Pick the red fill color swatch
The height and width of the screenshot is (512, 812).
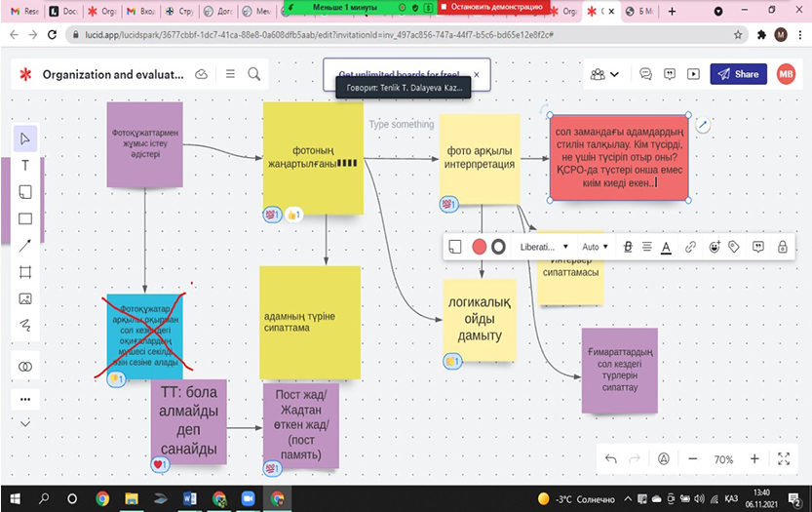tap(479, 247)
